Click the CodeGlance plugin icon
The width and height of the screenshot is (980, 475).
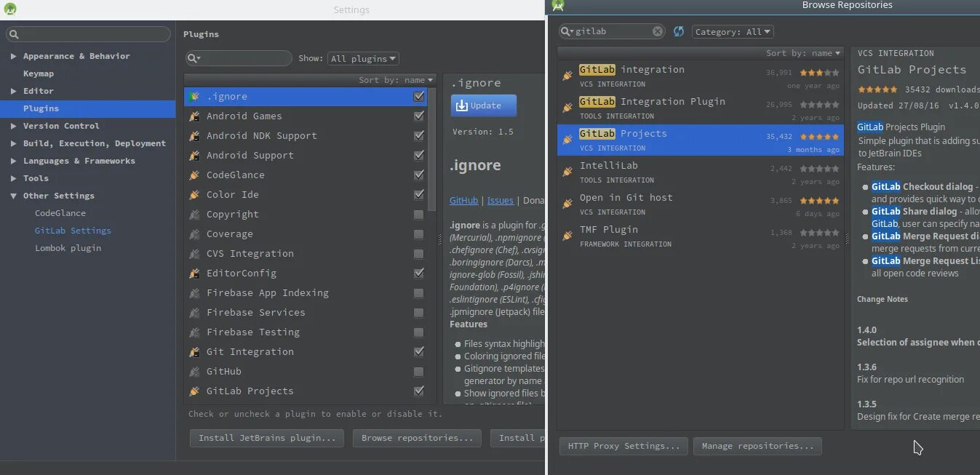pyautogui.click(x=194, y=175)
